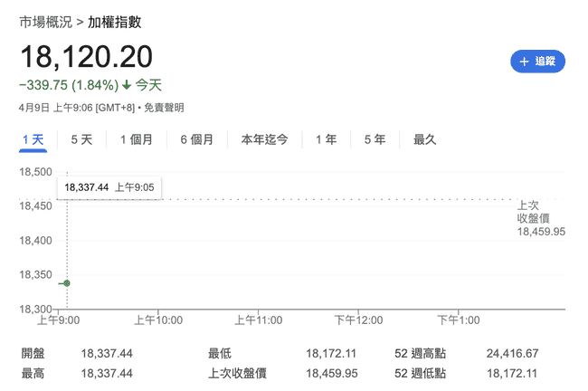Click the 下午1:00 time axis label

(459, 320)
